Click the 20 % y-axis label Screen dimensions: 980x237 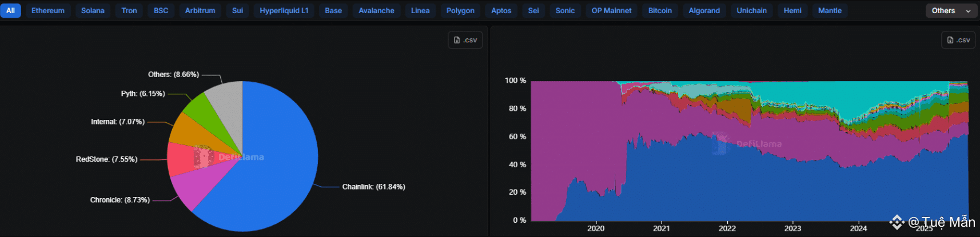(517, 192)
